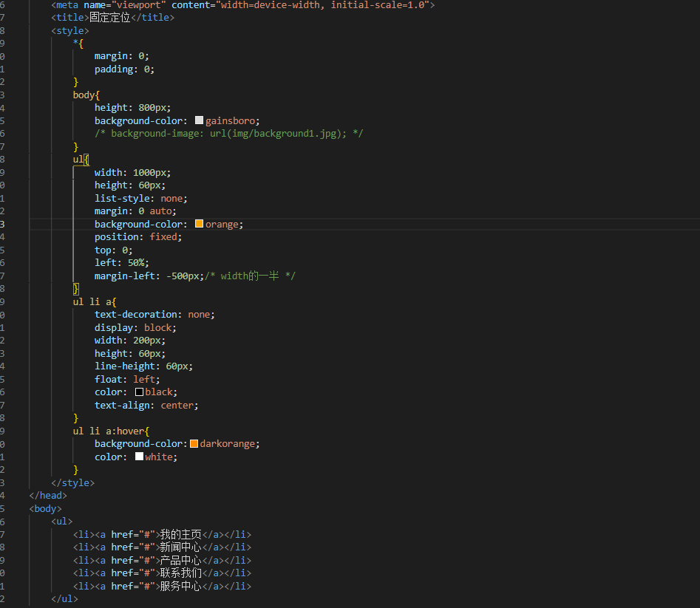Click 'text-align: center;' declaration
700x608 pixels.
coord(146,405)
